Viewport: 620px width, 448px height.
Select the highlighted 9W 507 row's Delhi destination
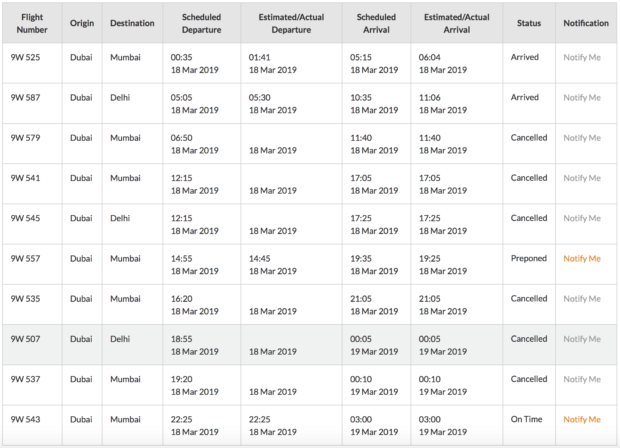[120, 339]
